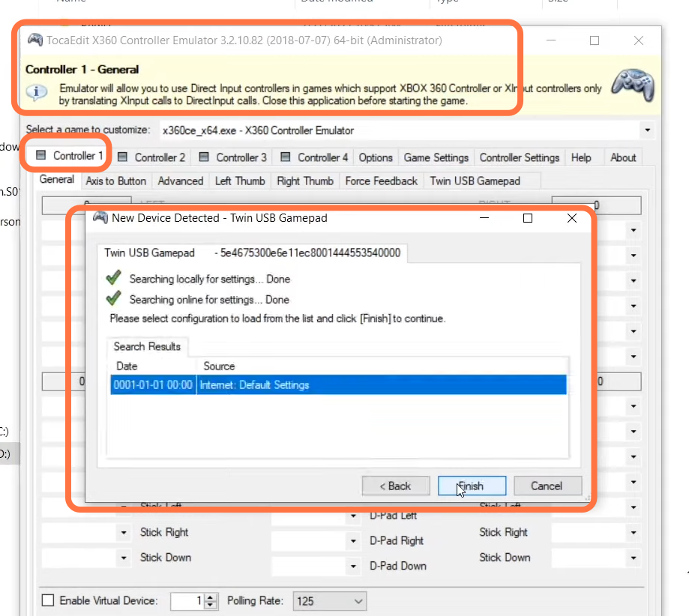This screenshot has height=616, width=689.
Task: Click the gamepad icon in dialog title
Action: point(100,218)
